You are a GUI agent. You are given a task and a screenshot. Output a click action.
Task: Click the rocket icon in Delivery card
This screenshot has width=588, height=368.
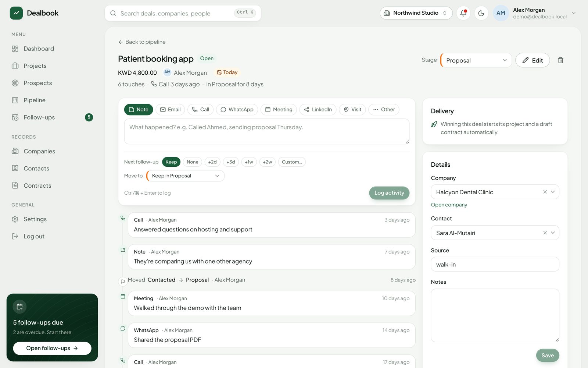point(434,124)
